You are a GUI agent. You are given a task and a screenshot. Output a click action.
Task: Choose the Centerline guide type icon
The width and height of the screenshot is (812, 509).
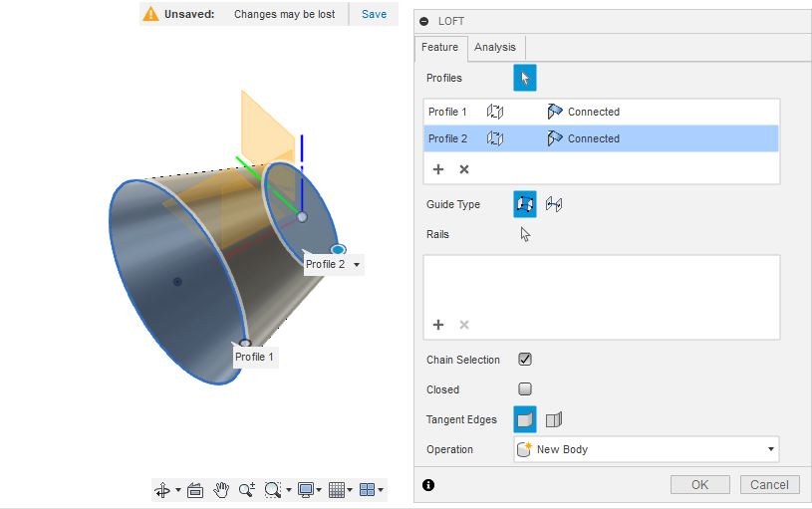point(554,204)
